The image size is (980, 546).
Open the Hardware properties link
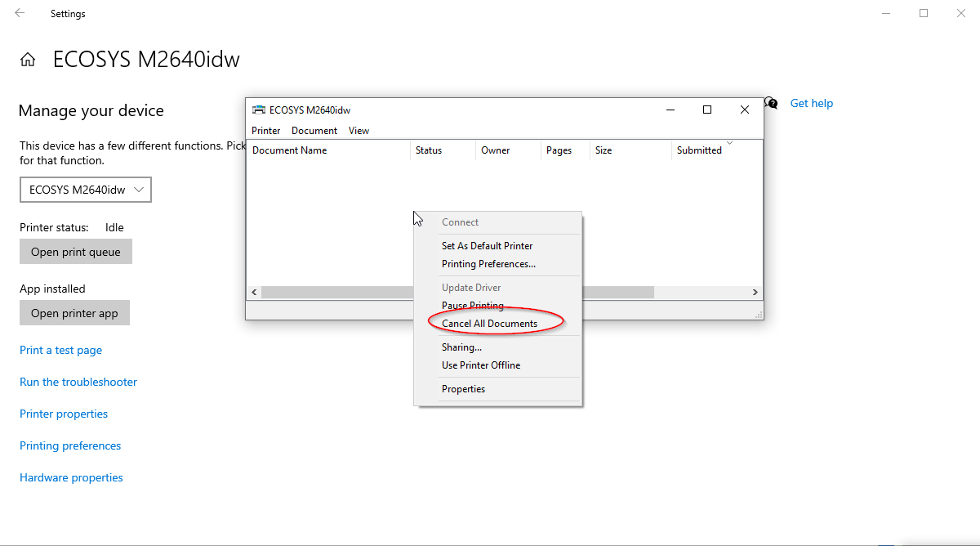click(71, 477)
